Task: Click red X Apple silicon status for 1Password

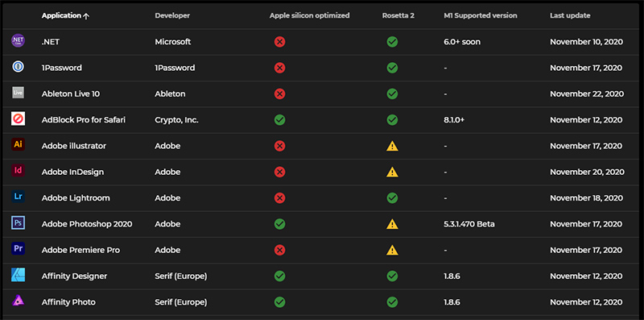Action: click(x=279, y=68)
